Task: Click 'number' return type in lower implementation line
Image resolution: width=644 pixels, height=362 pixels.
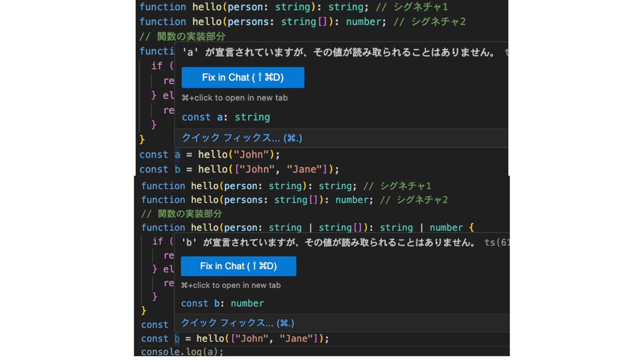Action: click(446, 228)
